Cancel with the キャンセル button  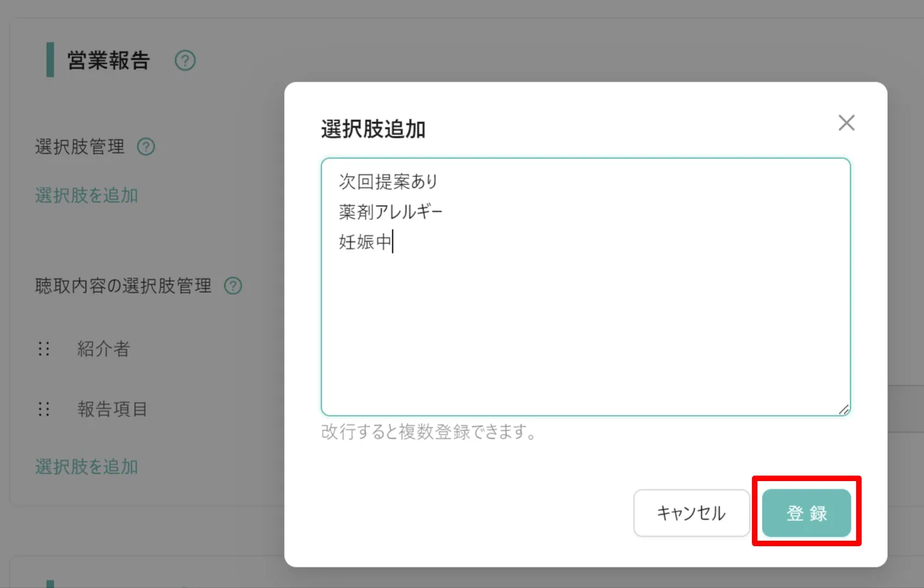[692, 513]
